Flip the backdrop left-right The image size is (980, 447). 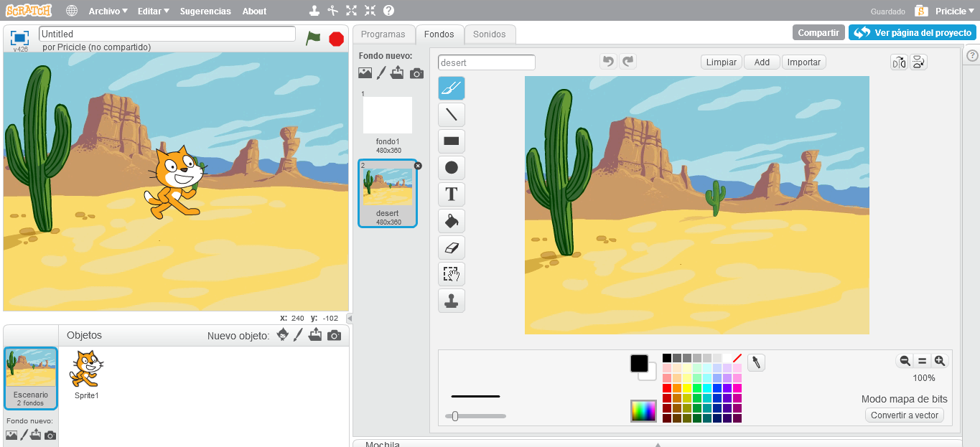899,62
